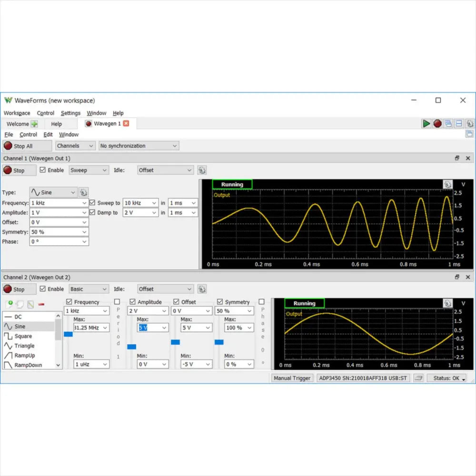Select the Square waveform in Channel 2 list
Screen dimensions: 476x476
tap(23, 336)
